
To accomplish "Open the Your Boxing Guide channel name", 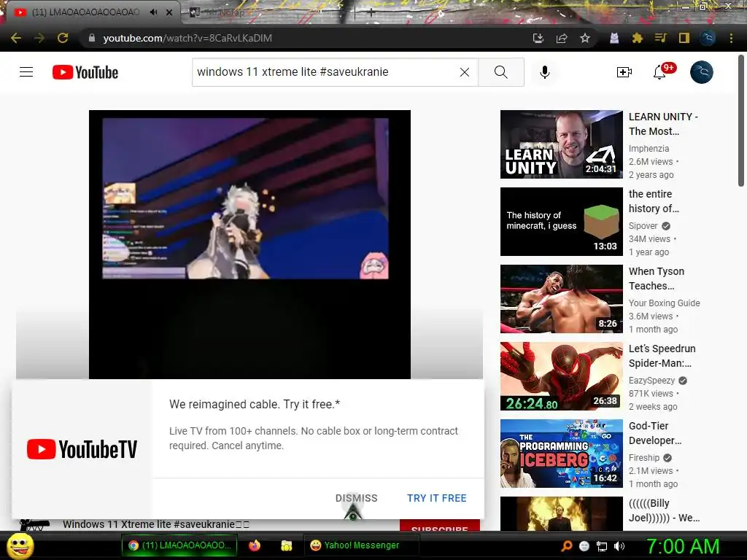I will [664, 303].
